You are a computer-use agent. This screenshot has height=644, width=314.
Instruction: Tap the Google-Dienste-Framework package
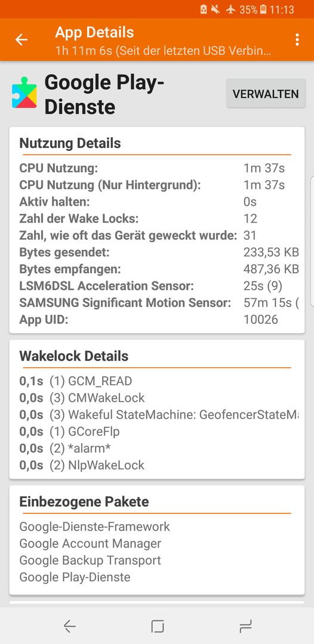94,527
